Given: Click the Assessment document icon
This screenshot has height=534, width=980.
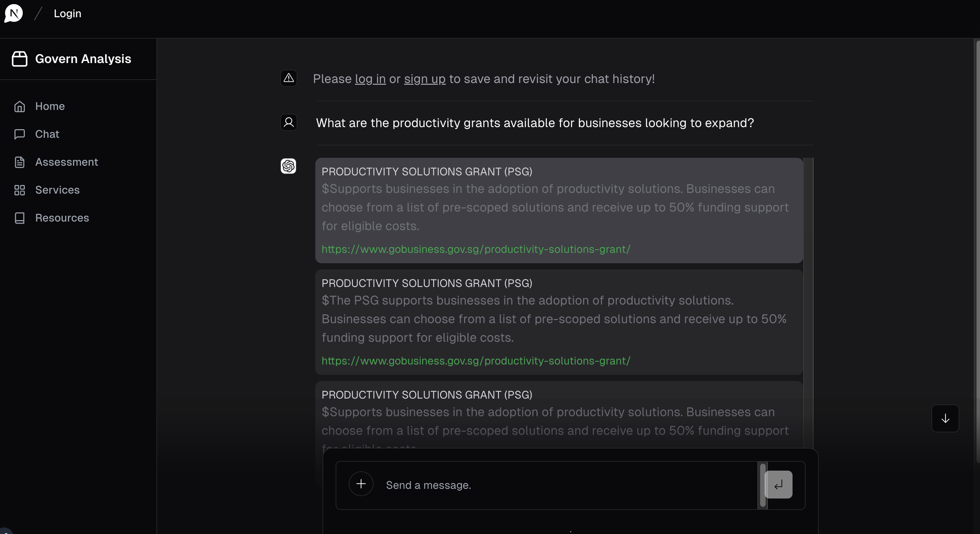Looking at the screenshot, I should tap(19, 162).
